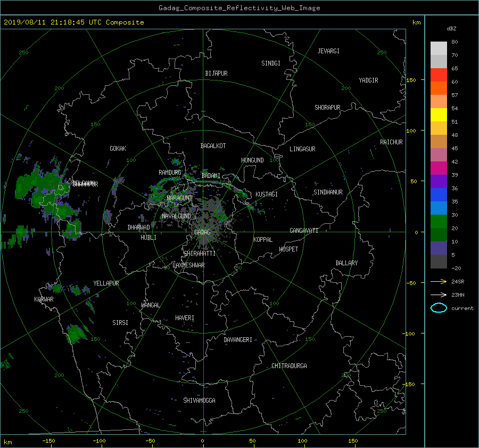Screen dimensions: 479x448
Task: Select the blue 35 dBZ color swatch
Action: pyautogui.click(x=439, y=195)
